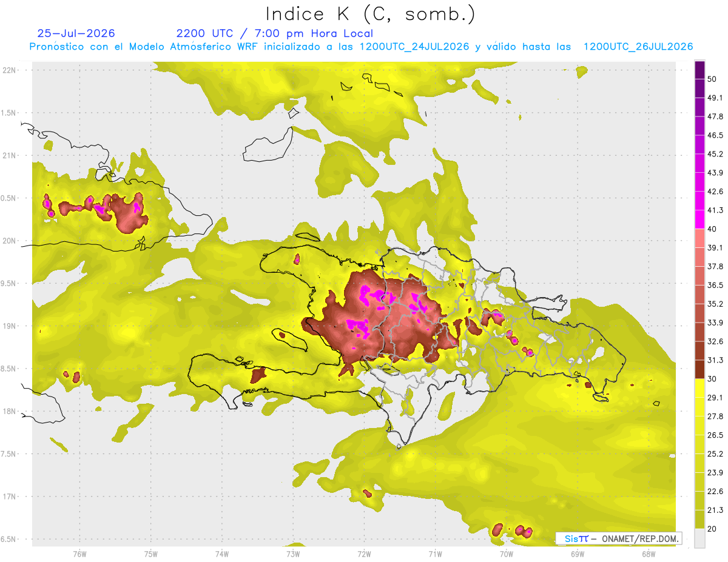Click the colorbar label "32.6"

click(715, 341)
